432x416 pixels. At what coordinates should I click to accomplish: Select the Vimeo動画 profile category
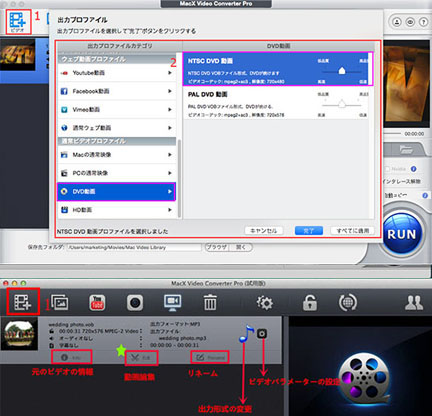point(116,109)
